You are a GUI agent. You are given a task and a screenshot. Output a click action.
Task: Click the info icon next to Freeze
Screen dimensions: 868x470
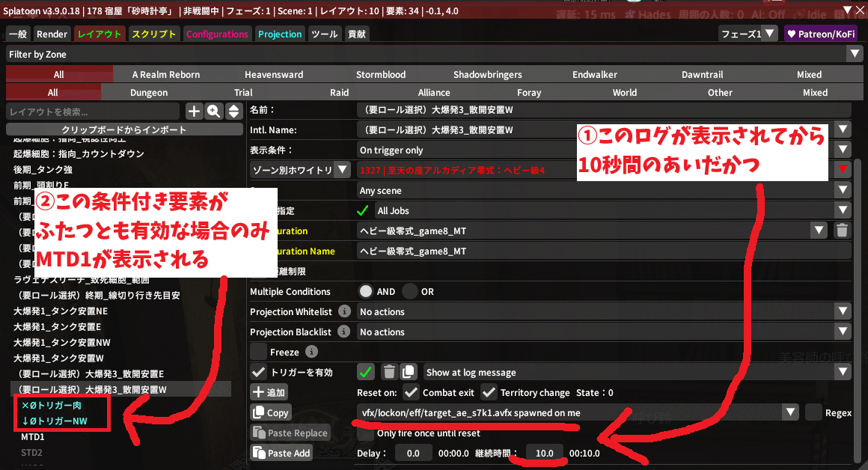[312, 352]
